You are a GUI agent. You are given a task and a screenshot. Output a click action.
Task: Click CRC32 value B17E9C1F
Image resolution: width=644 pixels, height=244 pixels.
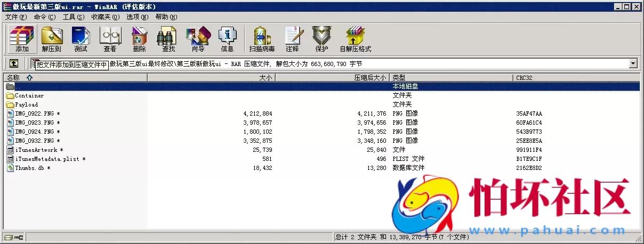point(529,159)
